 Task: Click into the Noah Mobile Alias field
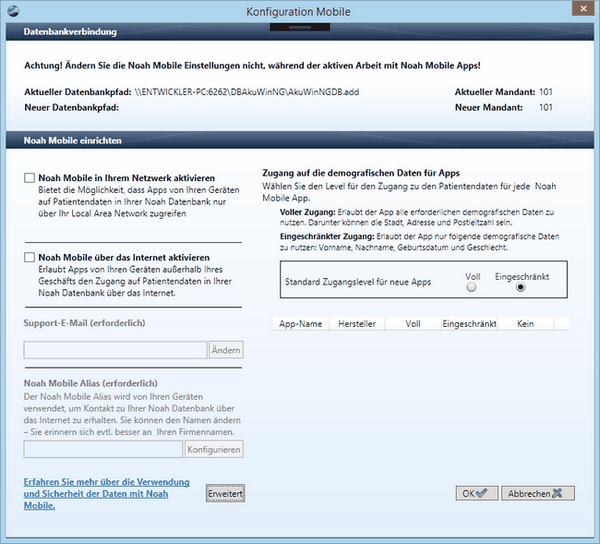tap(102, 450)
